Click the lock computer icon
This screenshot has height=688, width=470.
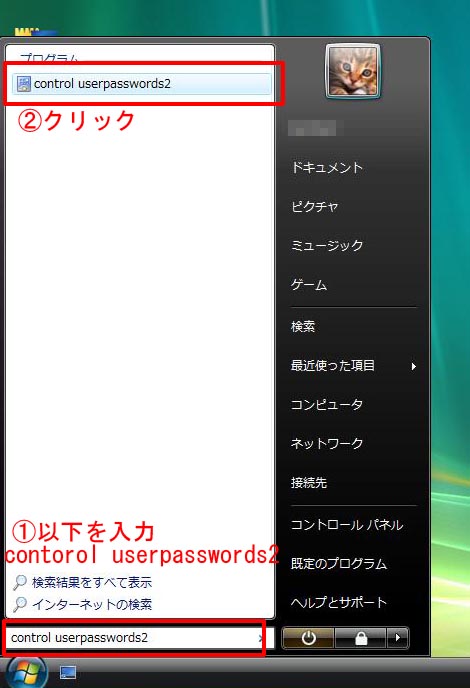pos(360,638)
